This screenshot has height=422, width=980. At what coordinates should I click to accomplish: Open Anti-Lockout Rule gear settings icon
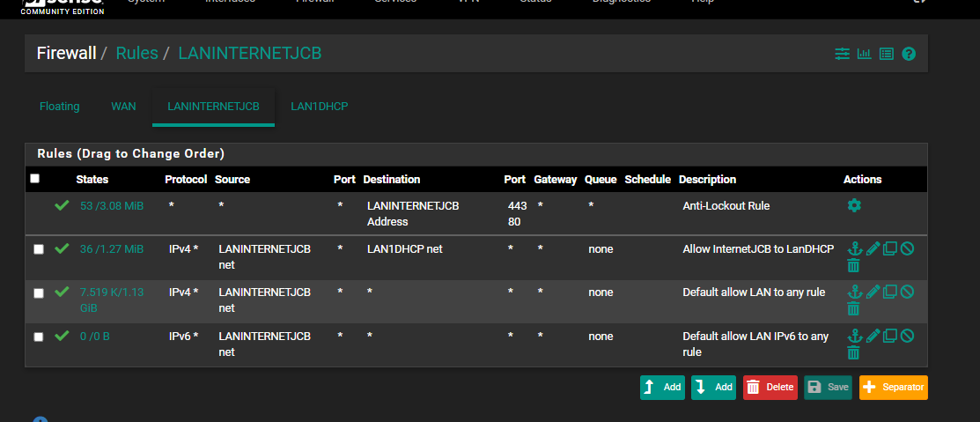[854, 205]
